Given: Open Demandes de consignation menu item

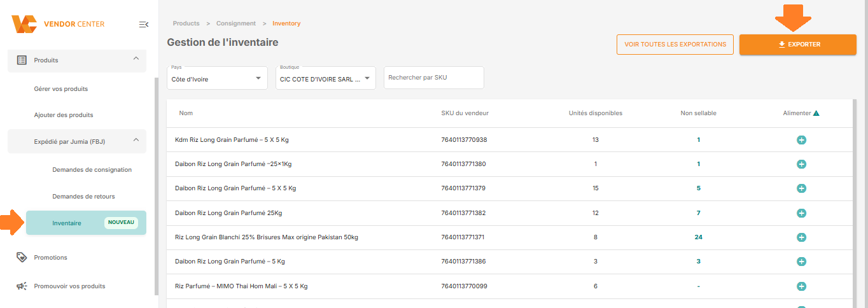Looking at the screenshot, I should click(x=92, y=170).
